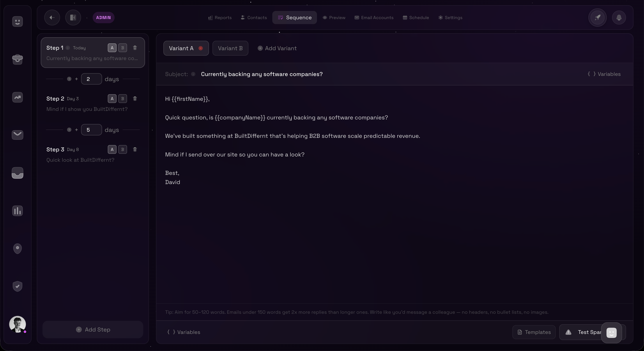Open the Email Accounts tab

tap(374, 18)
